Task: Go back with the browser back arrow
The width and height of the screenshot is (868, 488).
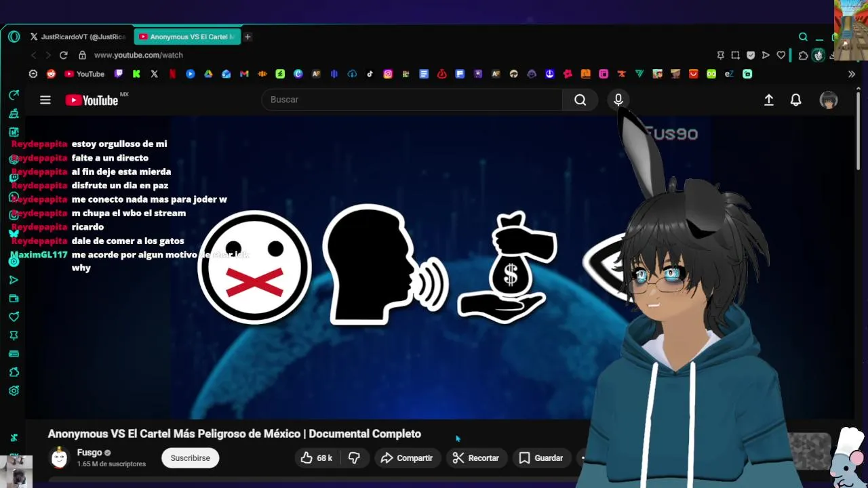Action: 33,55
